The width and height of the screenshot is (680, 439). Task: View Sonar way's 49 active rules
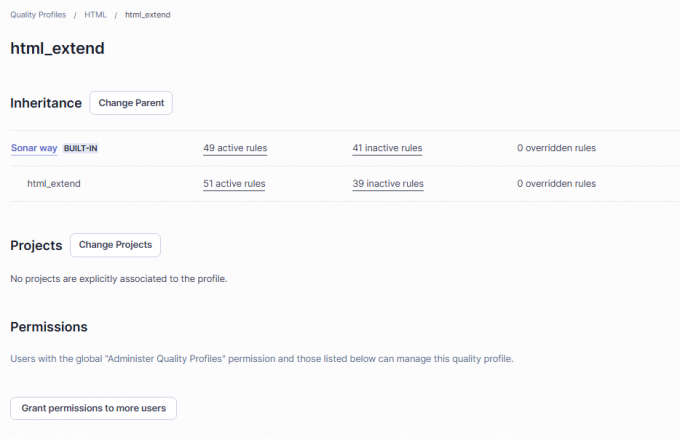tap(235, 148)
